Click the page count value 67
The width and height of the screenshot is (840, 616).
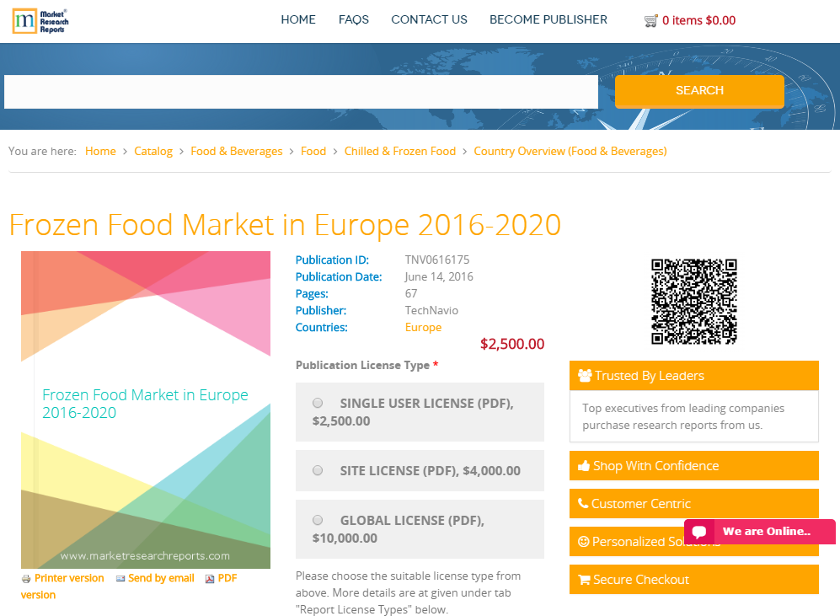click(x=411, y=293)
